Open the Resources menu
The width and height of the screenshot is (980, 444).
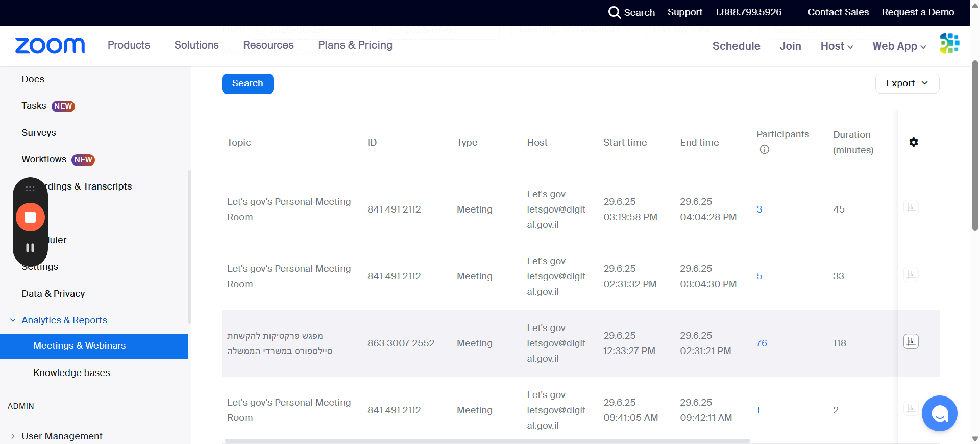(x=268, y=45)
